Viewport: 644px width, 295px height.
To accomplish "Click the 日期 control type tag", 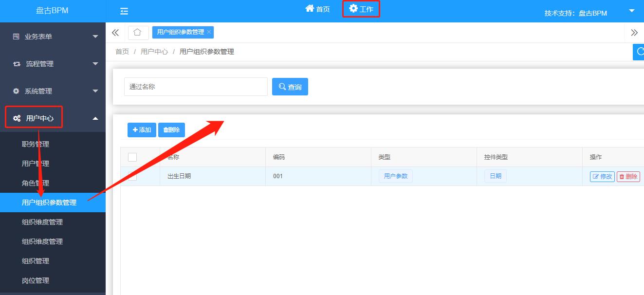I will (x=496, y=176).
